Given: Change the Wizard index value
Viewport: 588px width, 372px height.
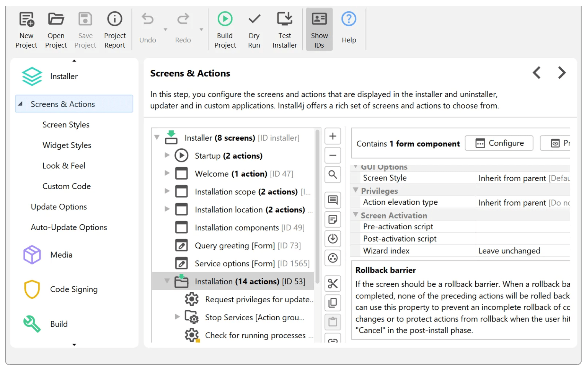Looking at the screenshot, I should tap(523, 251).
